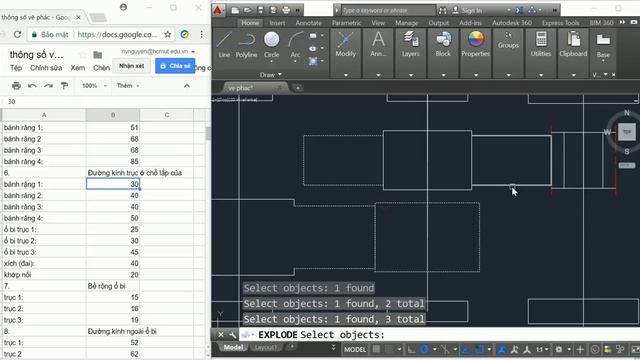Switch to the Parametric ribbon tab
The image size is (640, 360).
click(346, 23)
